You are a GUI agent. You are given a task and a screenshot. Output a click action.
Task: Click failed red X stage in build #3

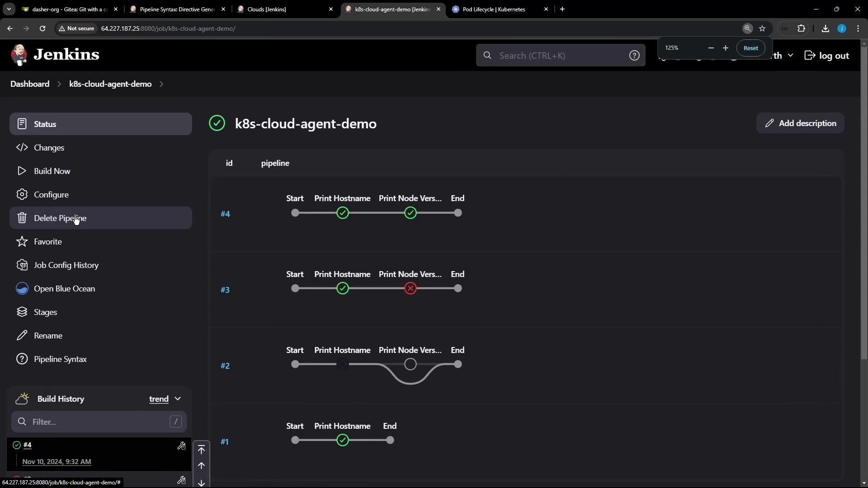410,289
